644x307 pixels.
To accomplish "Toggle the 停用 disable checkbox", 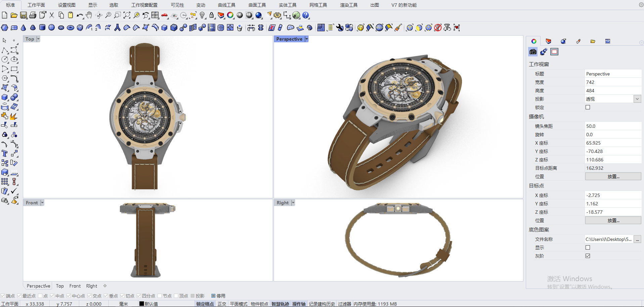I will pos(213,296).
